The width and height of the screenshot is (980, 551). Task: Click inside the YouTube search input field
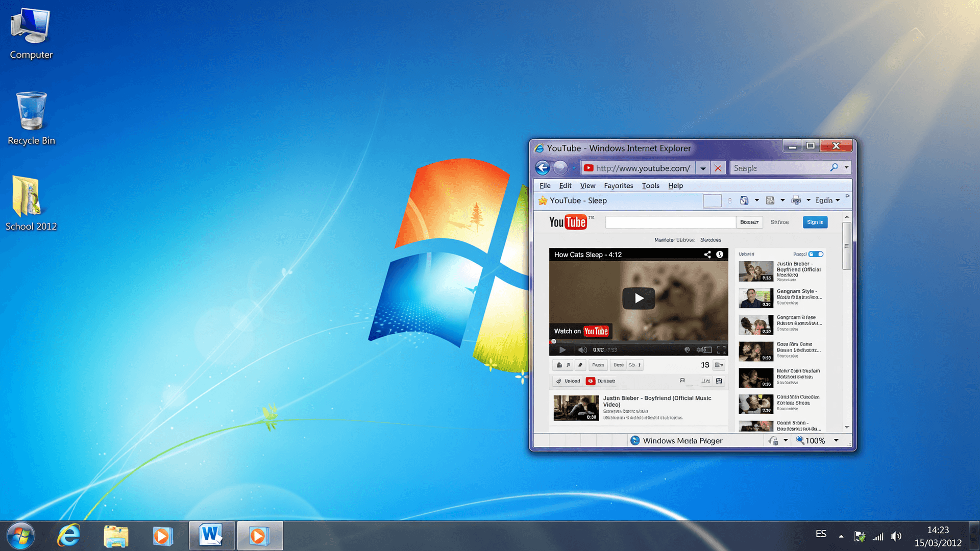coord(670,222)
